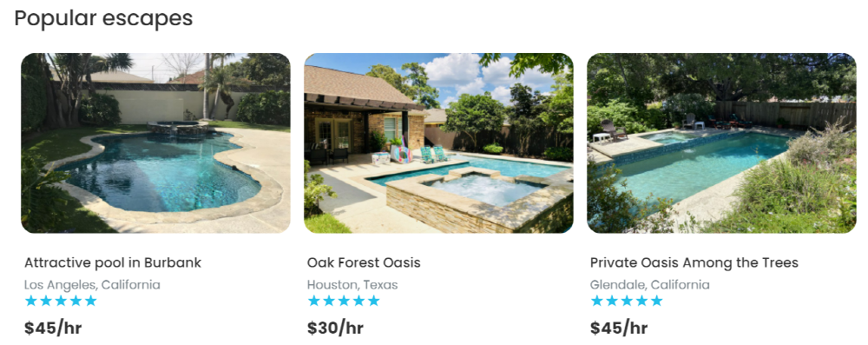
Task: Open the Private Oasis Among the Trees photo
Action: [x=721, y=143]
